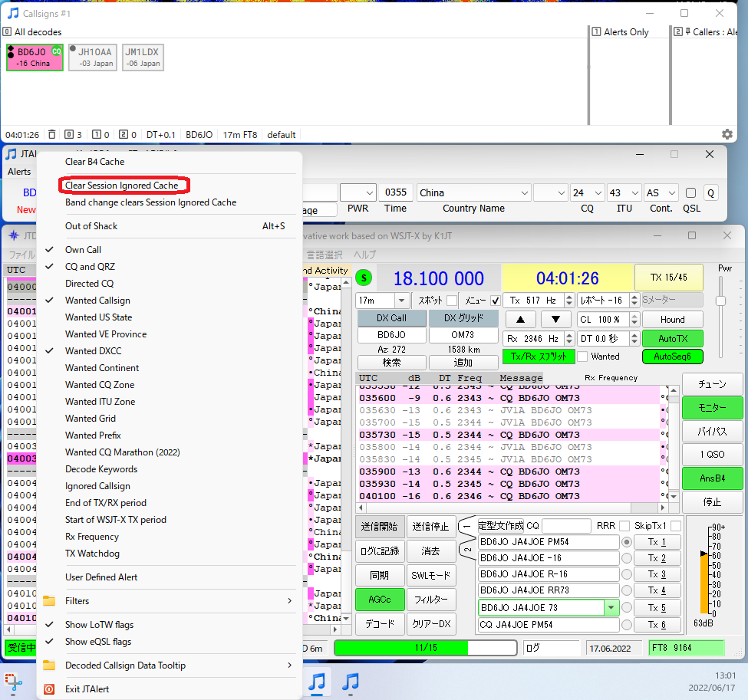Click the Hound button
Screen dimensions: 748x700
(x=673, y=320)
